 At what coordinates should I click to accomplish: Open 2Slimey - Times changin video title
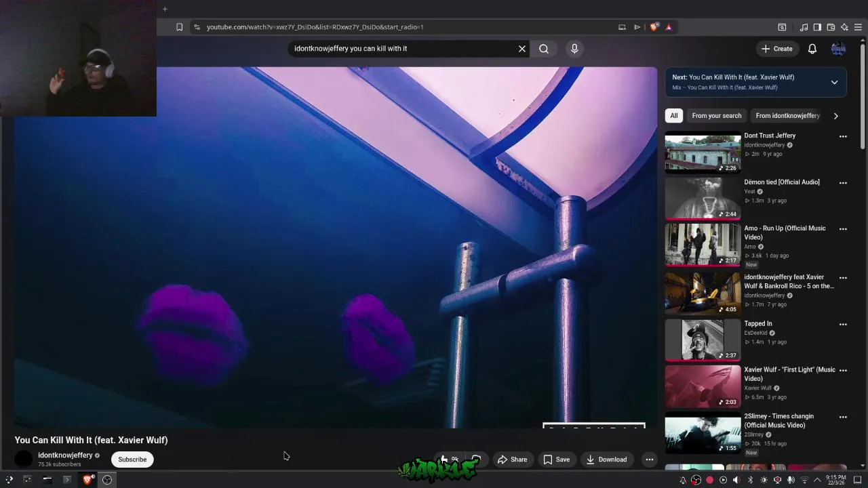point(778,420)
